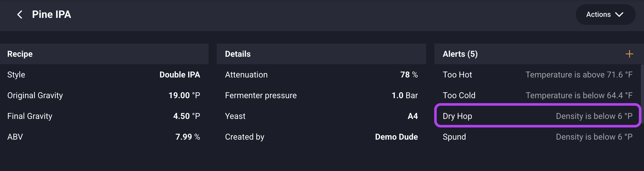Select the Dry Hop alert
Screen dimensions: 644x171
[538, 116]
